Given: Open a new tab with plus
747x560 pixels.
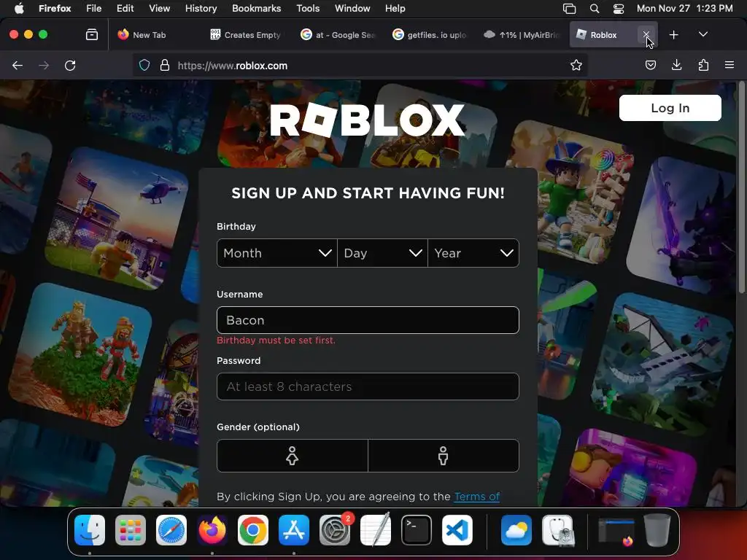Looking at the screenshot, I should pyautogui.click(x=673, y=35).
